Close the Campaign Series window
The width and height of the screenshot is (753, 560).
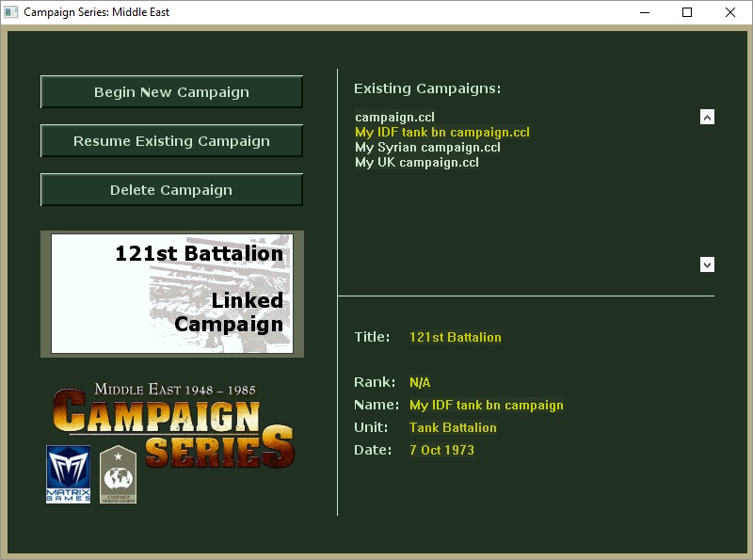730,12
